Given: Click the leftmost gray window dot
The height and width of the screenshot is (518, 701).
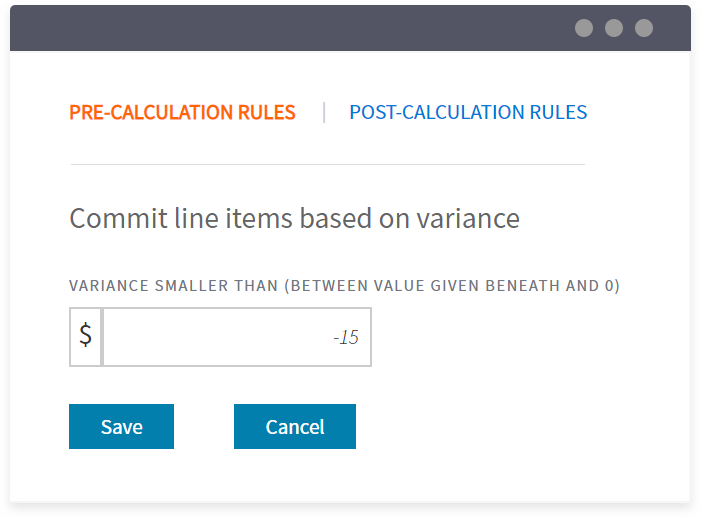Looking at the screenshot, I should [x=584, y=28].
